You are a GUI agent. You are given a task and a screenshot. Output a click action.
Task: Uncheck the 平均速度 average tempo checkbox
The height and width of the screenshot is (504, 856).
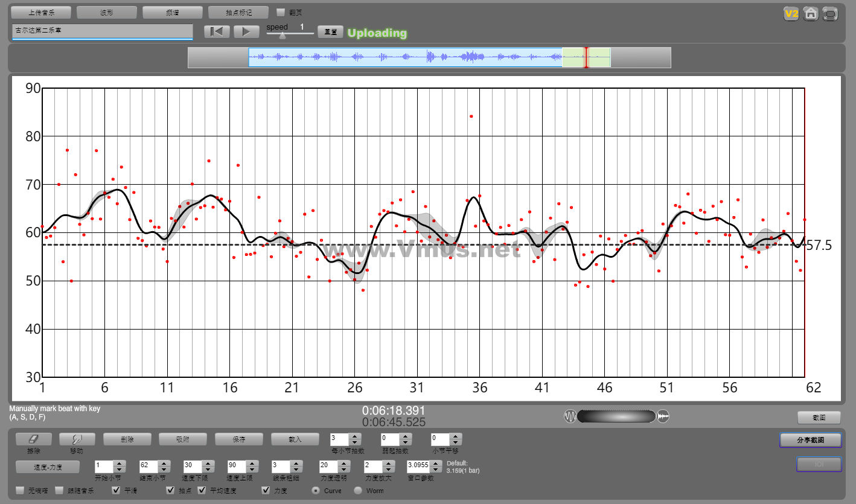click(202, 491)
